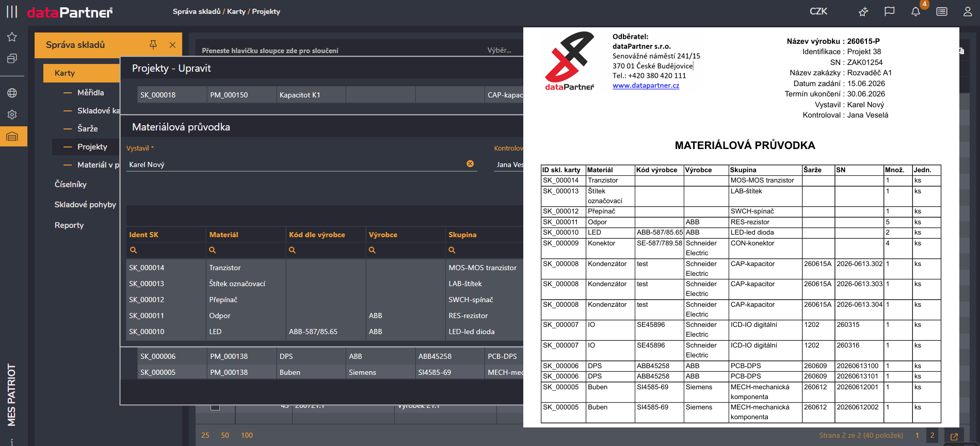Open Projekty in the Karty submenu
980x446 pixels.
point(92,146)
